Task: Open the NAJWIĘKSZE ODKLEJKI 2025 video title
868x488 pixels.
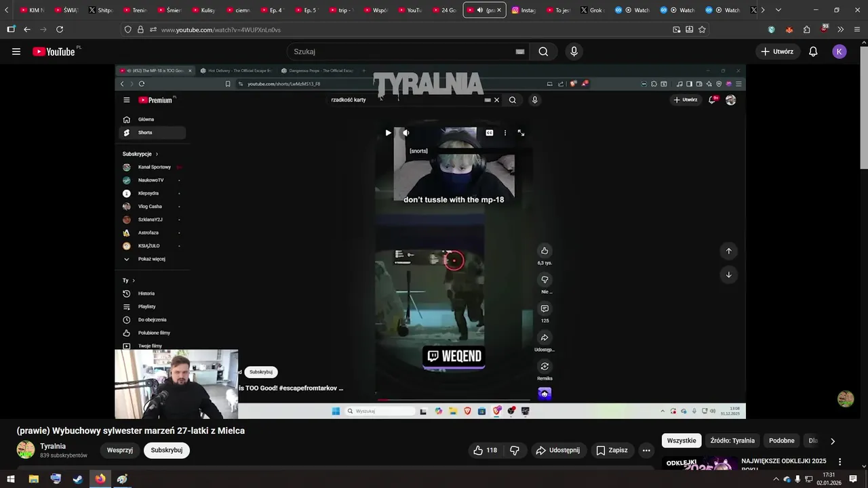Action: [784, 464]
